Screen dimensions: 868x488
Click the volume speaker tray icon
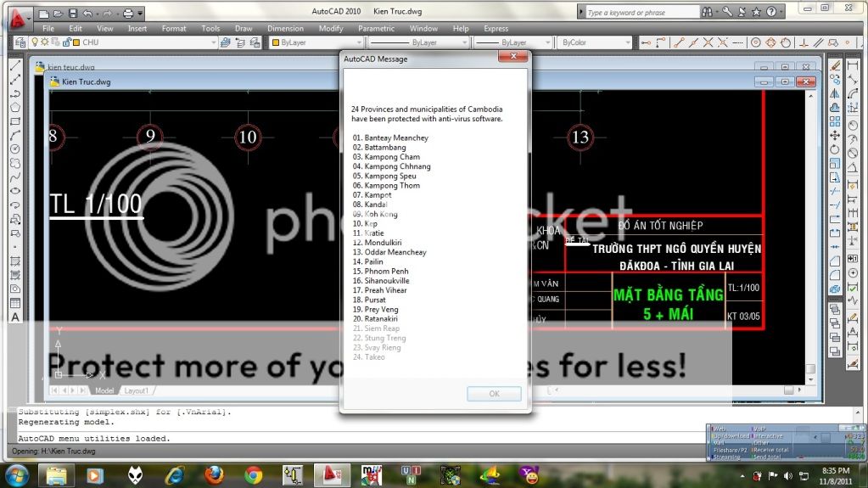click(x=787, y=476)
